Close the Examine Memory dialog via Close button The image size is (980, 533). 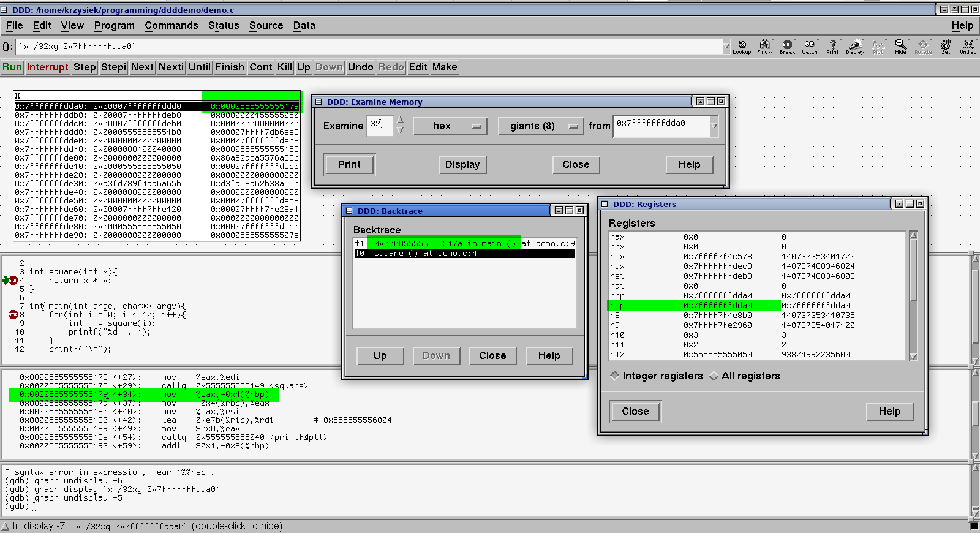pos(576,164)
